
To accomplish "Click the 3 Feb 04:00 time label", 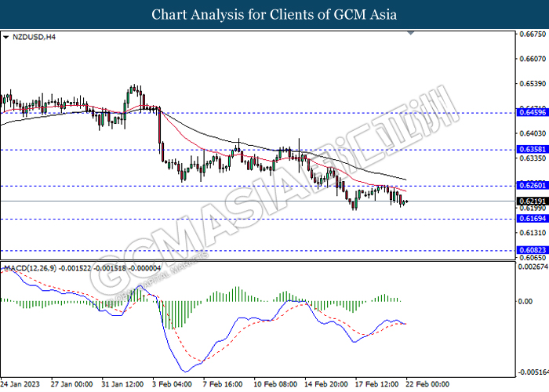I will tap(172, 384).
